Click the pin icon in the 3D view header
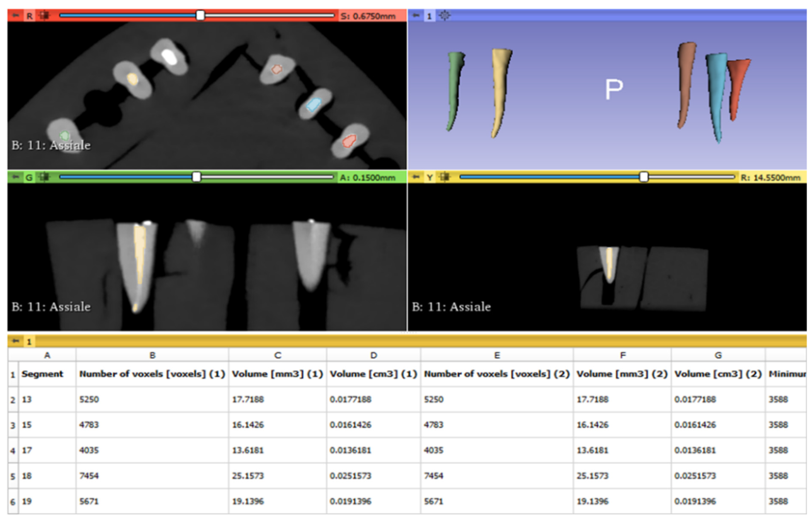812x520 pixels. 416,16
